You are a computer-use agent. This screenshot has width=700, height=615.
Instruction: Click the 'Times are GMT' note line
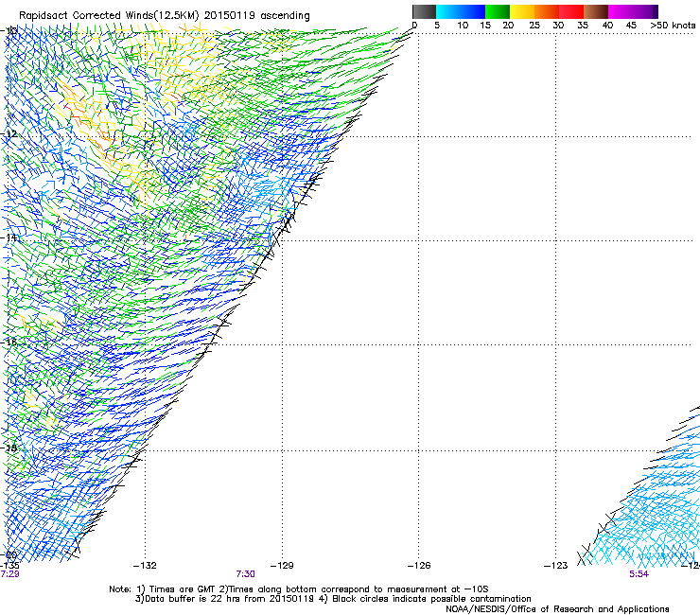[299, 589]
